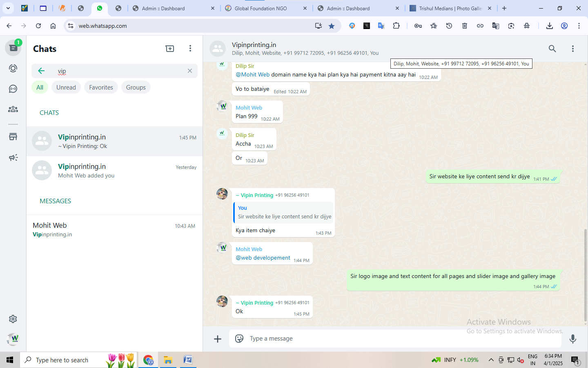
Task: Click the Google Translate extension icon
Action: click(x=381, y=26)
